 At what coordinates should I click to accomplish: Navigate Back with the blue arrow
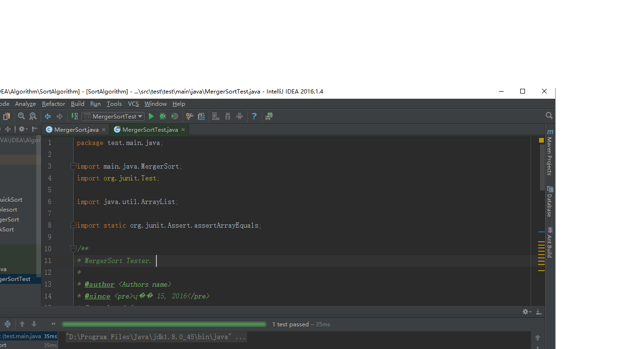[48, 116]
